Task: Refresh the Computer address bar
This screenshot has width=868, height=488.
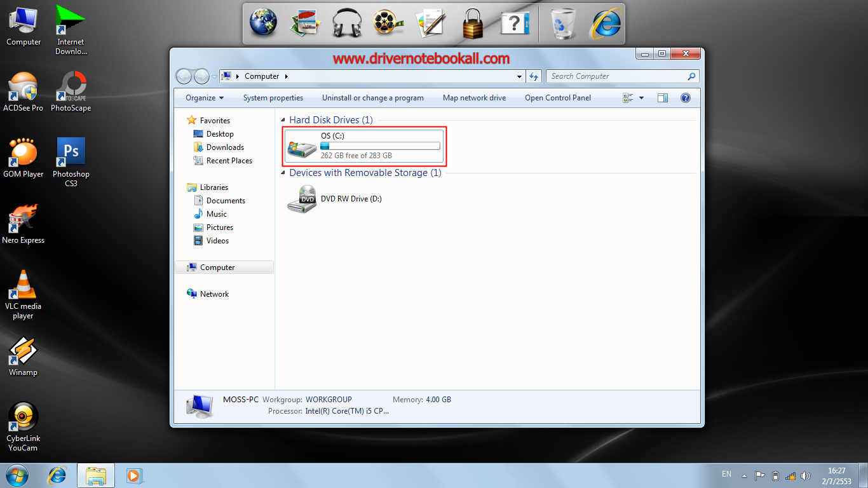Action: (534, 76)
